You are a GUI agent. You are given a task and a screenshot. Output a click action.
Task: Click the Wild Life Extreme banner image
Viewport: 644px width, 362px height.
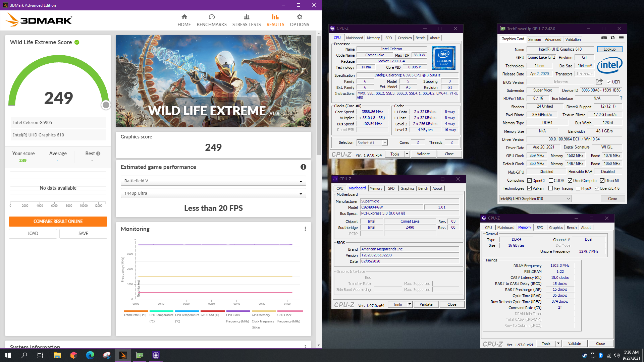213,81
